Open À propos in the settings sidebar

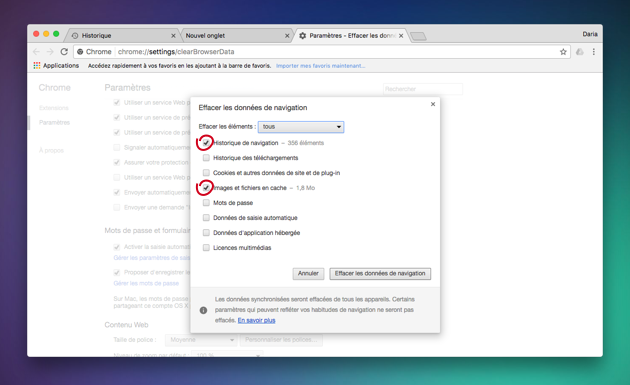pyautogui.click(x=51, y=151)
